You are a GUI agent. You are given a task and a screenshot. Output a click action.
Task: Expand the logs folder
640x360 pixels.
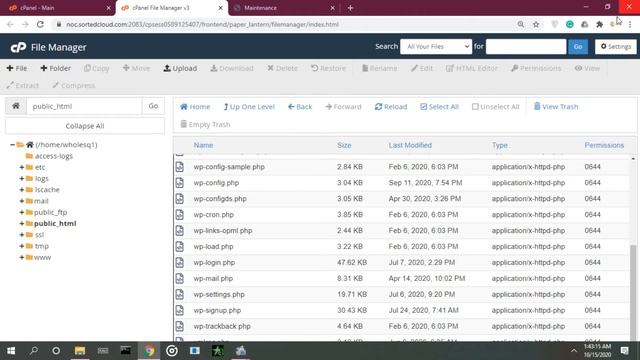point(22,178)
